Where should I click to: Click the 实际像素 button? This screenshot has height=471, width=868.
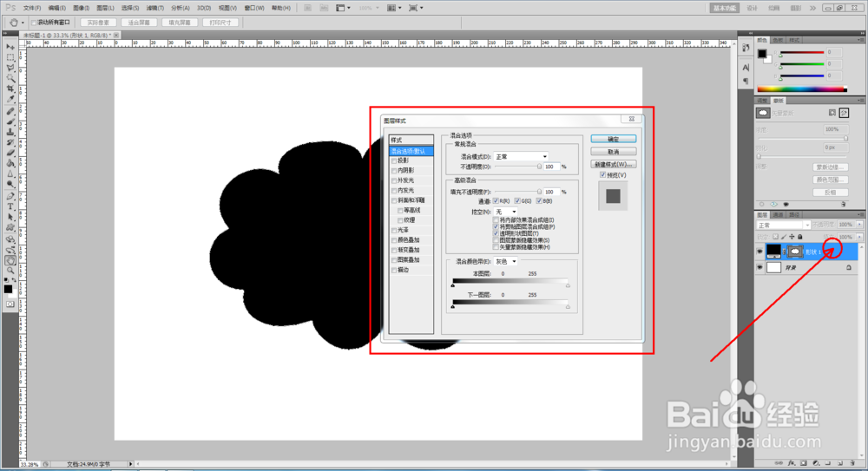[99, 23]
